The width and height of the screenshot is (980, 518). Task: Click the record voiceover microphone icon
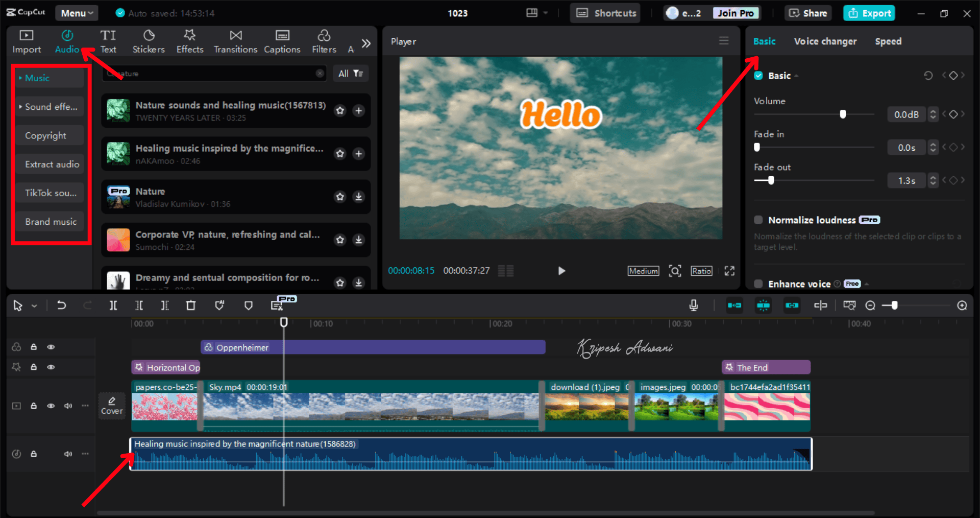[694, 305]
